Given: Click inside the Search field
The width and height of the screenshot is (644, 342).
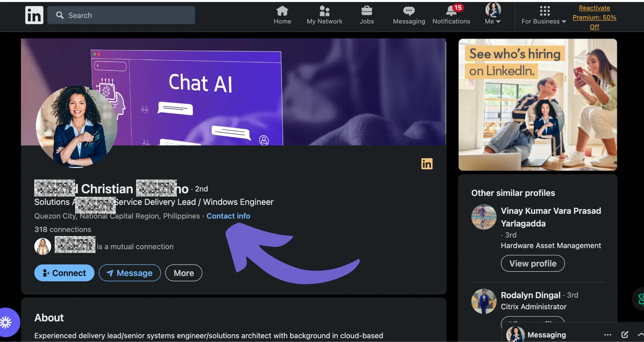Looking at the screenshot, I should [121, 15].
